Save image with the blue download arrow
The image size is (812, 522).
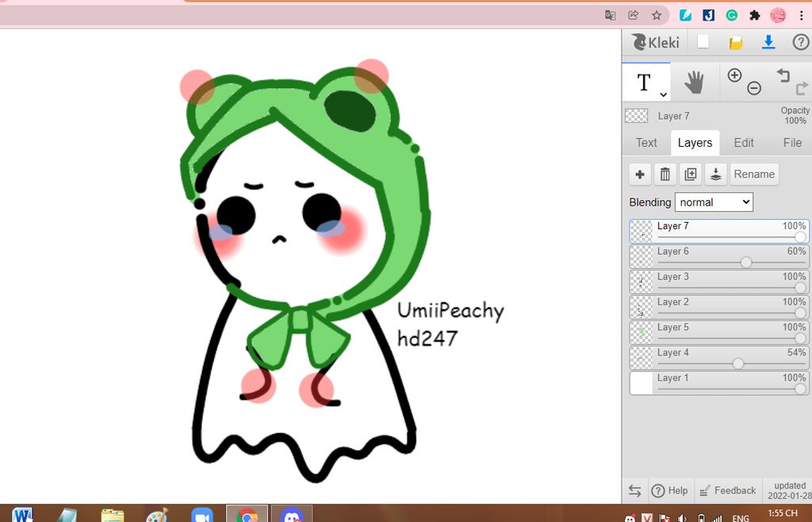tap(768, 42)
